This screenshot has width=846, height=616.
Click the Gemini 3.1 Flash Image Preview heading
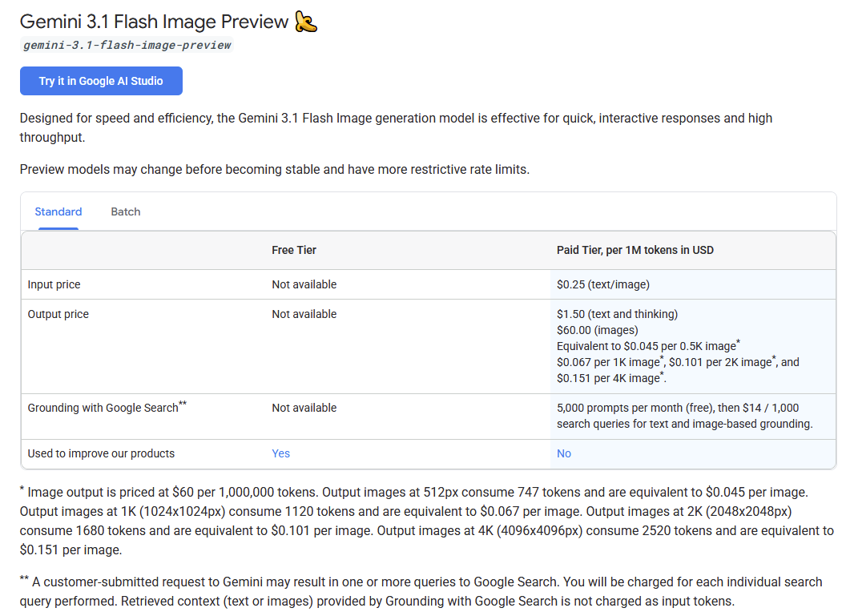pyautogui.click(x=155, y=22)
